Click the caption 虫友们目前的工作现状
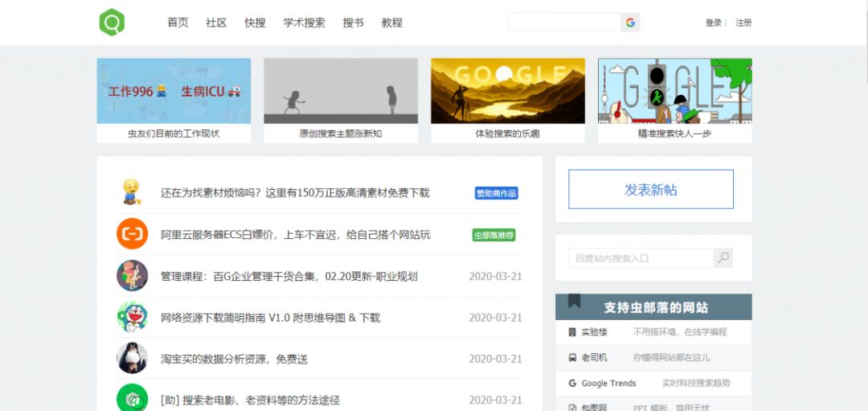The width and height of the screenshot is (868, 411). click(174, 134)
